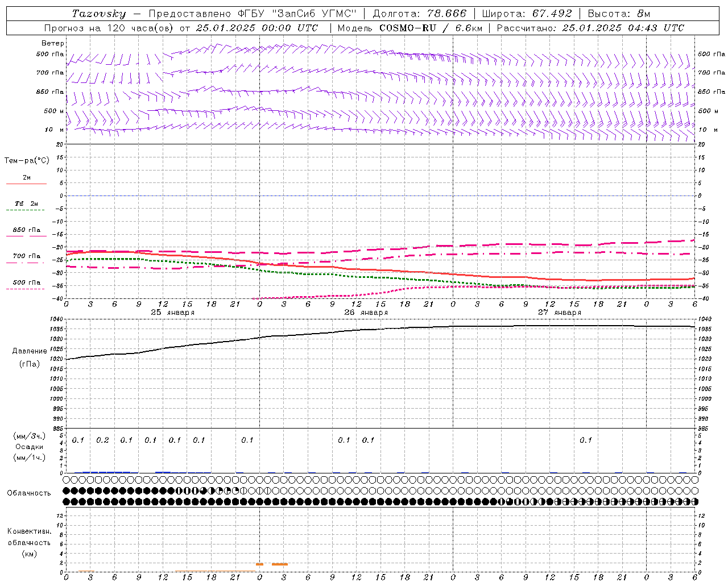Select the "Высота: 8м" elevation text
Viewport: 728px width, 582px height.
619,14
